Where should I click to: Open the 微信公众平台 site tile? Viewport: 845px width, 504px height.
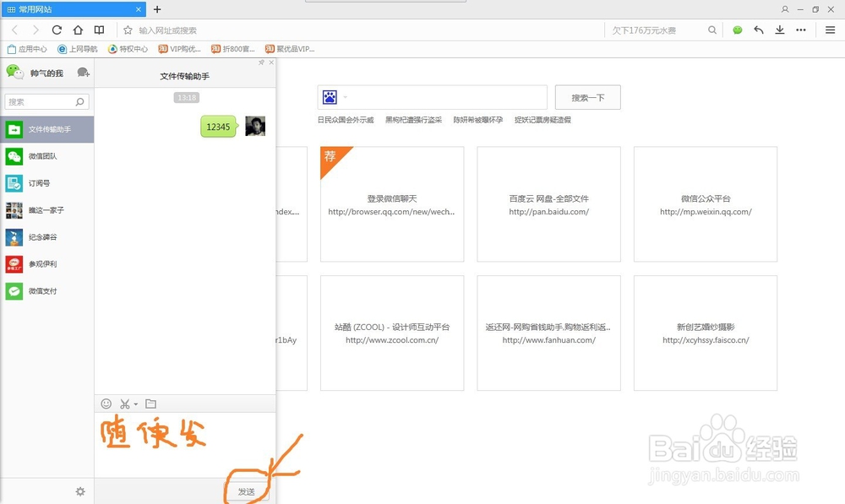pos(706,204)
